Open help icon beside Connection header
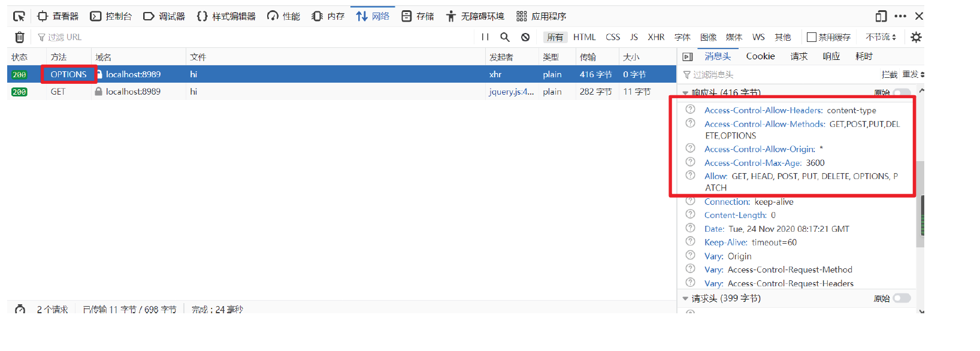The width and height of the screenshot is (980, 351). [x=691, y=201]
